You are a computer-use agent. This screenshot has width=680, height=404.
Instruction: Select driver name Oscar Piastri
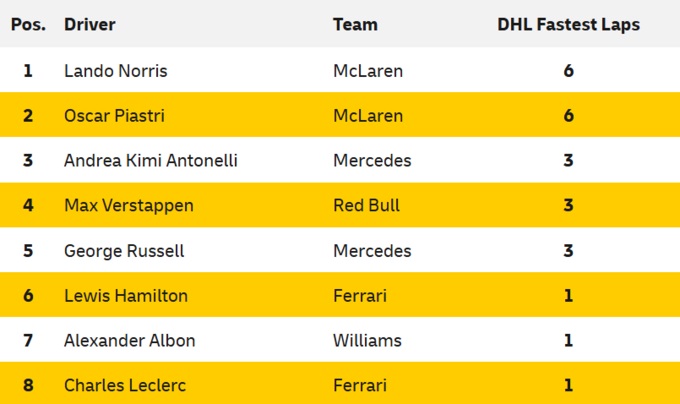pyautogui.click(x=114, y=116)
